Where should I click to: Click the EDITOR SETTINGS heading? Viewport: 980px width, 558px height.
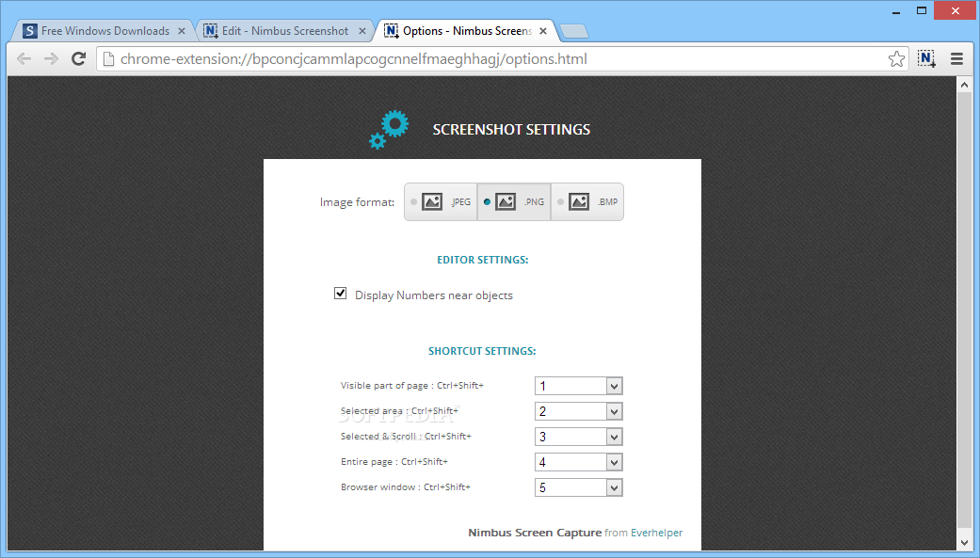(x=483, y=260)
